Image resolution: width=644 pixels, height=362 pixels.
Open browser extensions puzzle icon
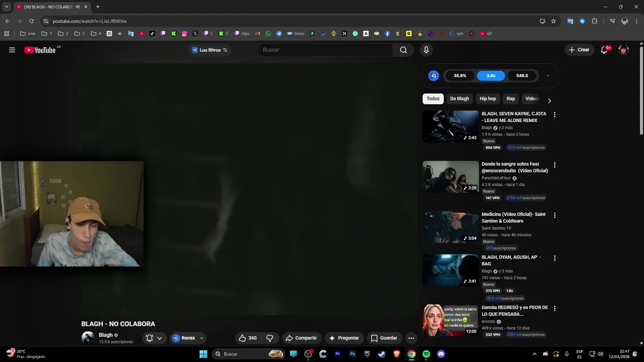pos(594,21)
